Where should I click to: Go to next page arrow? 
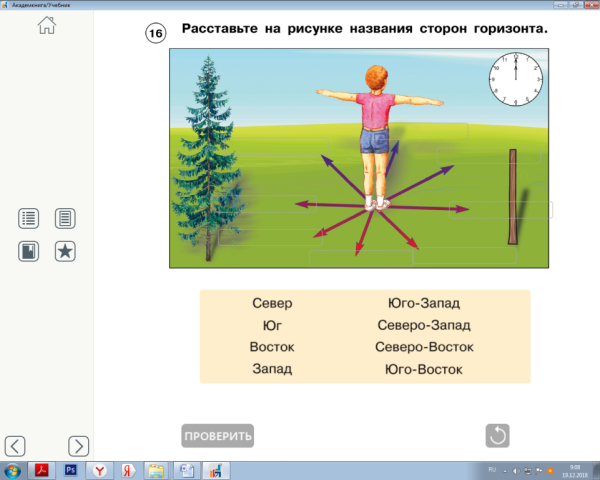(78, 446)
